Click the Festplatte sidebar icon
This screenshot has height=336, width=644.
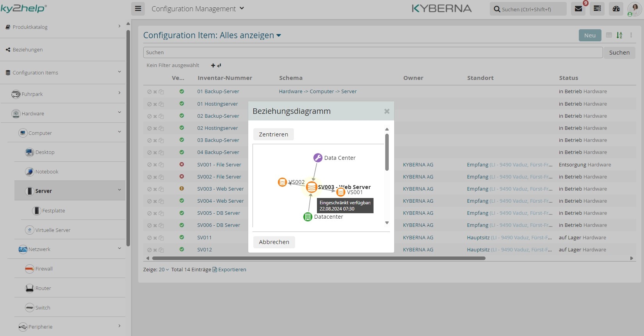(x=37, y=211)
